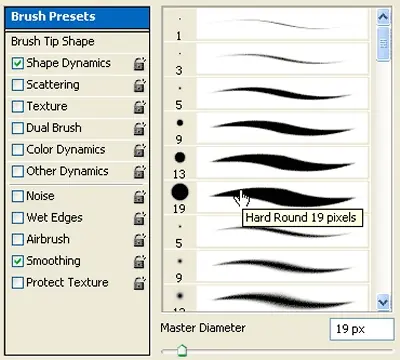
Task: Toggle lock icon for Noise
Action: click(x=140, y=197)
